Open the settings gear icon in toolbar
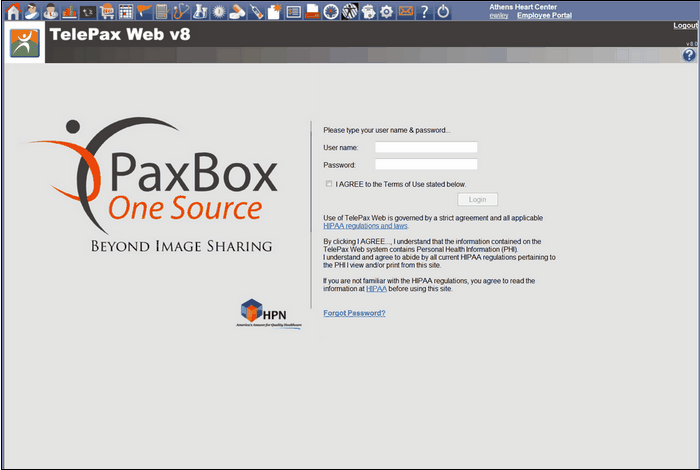Image resolution: width=700 pixels, height=470 pixels. click(386, 11)
